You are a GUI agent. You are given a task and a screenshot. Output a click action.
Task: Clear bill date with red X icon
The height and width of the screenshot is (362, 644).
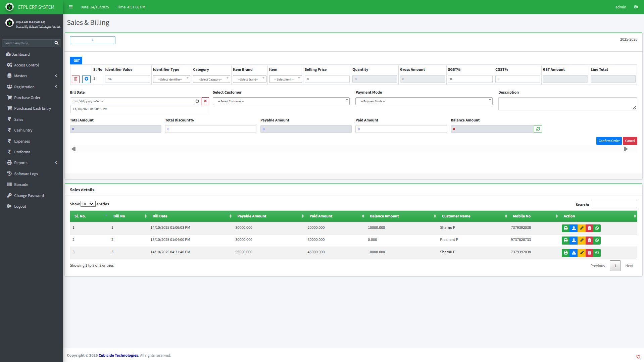point(205,101)
